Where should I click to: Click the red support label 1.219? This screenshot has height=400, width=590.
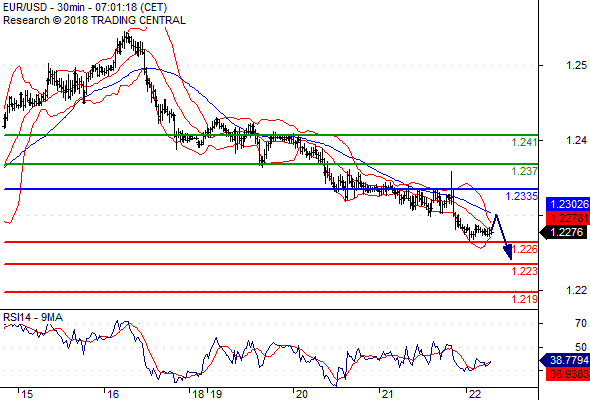pyautogui.click(x=525, y=300)
